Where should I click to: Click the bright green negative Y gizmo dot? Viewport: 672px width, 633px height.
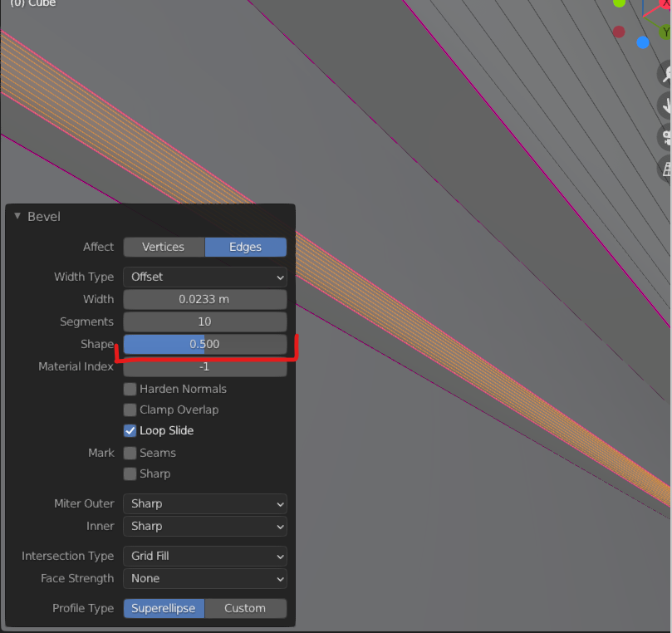(x=620, y=3)
